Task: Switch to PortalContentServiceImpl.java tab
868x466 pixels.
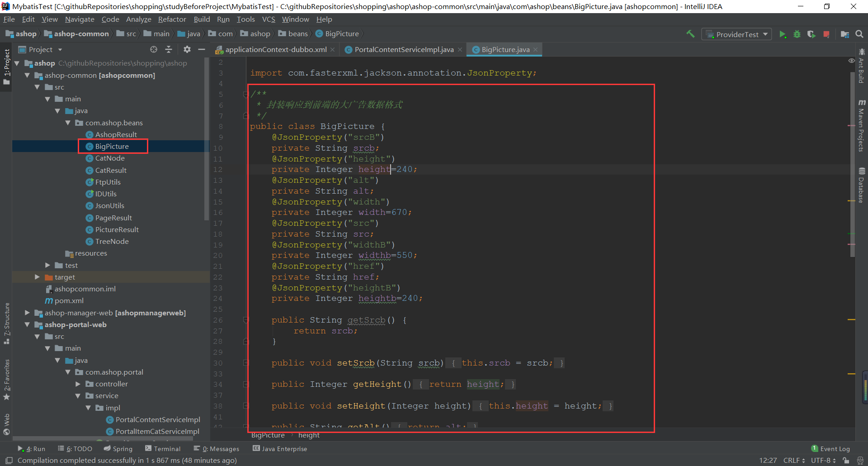Action: [404, 50]
